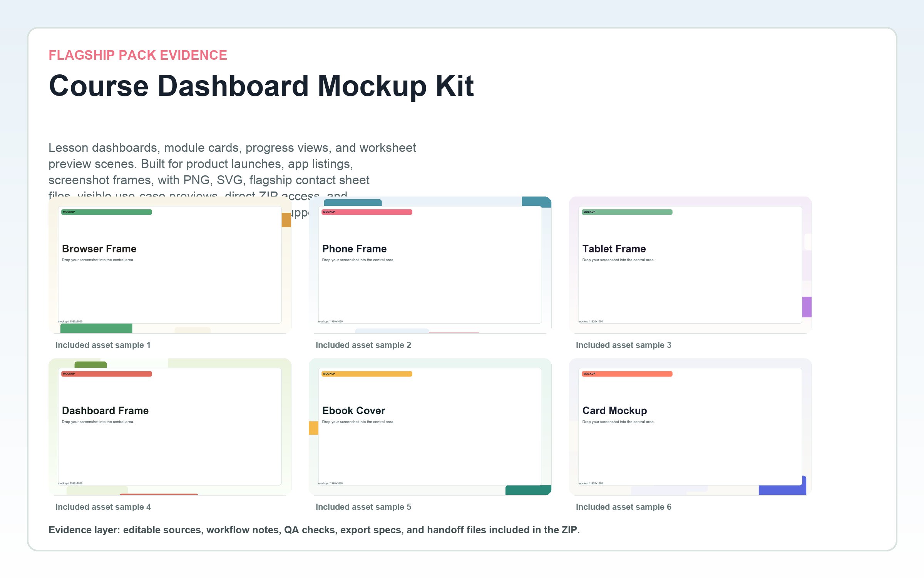
Task: Click the 'Phone Frame' title text
Action: [355, 249]
